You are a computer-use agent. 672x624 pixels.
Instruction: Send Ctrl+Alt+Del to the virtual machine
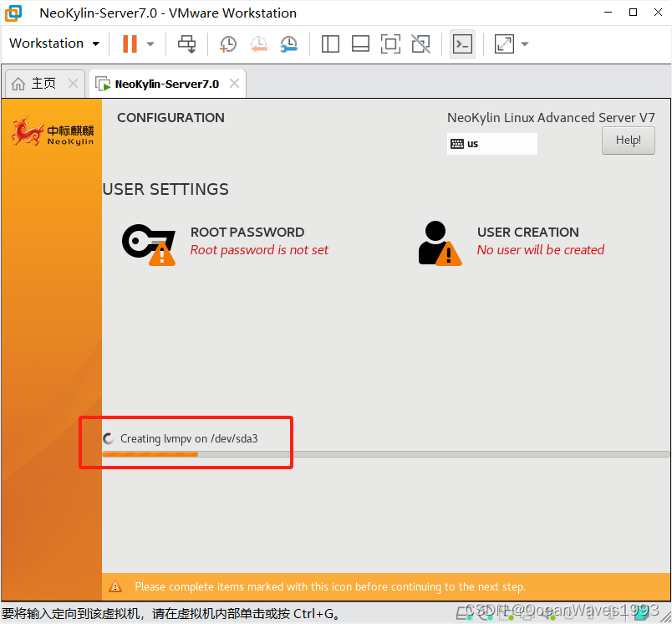(x=187, y=43)
